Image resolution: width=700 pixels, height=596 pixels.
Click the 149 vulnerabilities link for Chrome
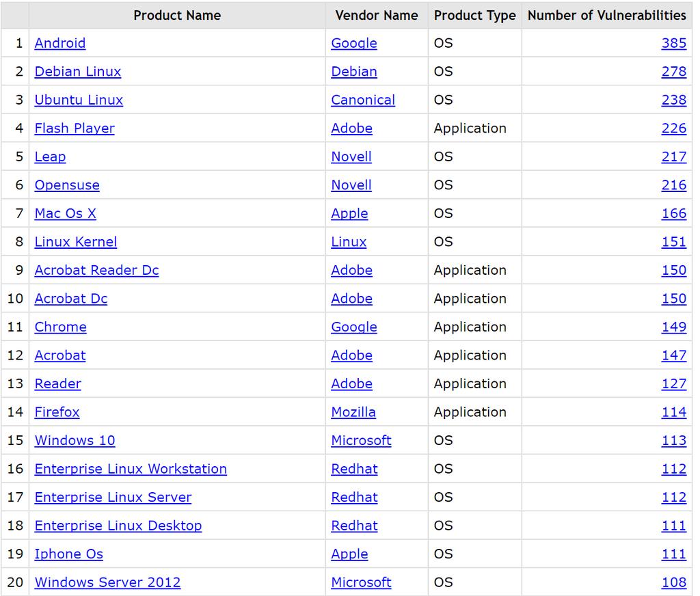pyautogui.click(x=673, y=327)
